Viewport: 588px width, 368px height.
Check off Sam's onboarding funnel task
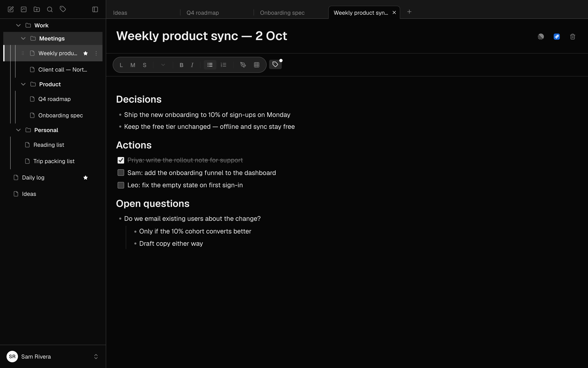(x=121, y=173)
